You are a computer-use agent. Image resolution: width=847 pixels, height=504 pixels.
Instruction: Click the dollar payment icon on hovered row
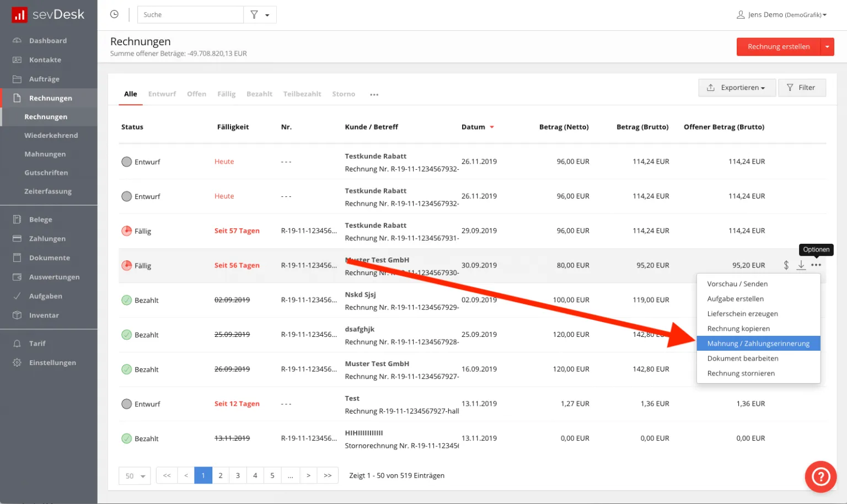[x=786, y=265]
